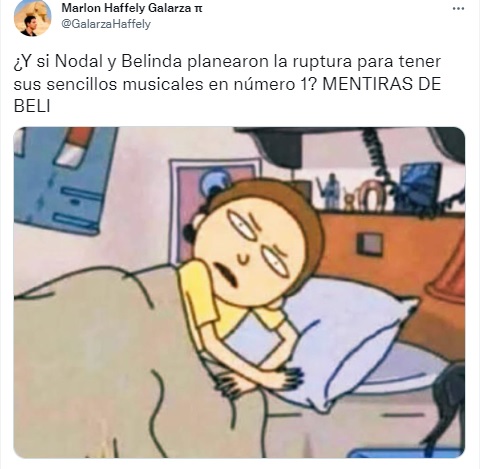Click the π symbol after the name
The image size is (481, 469).
198,9
